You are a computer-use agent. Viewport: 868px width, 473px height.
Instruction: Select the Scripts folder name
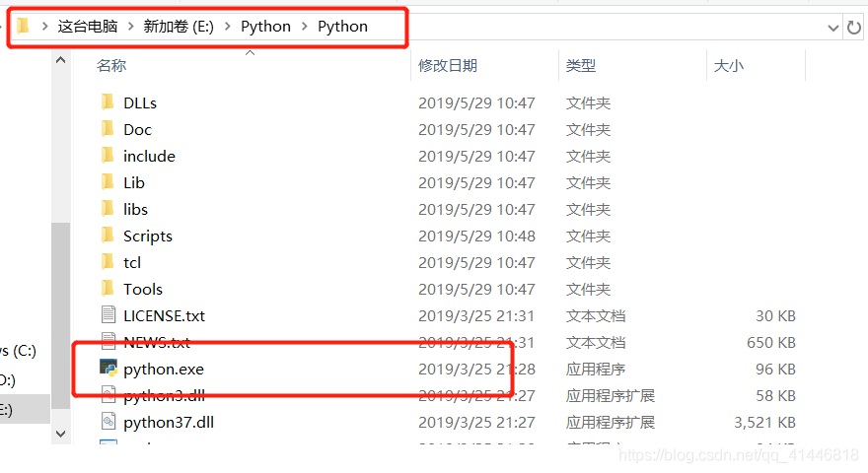pyautogui.click(x=148, y=236)
